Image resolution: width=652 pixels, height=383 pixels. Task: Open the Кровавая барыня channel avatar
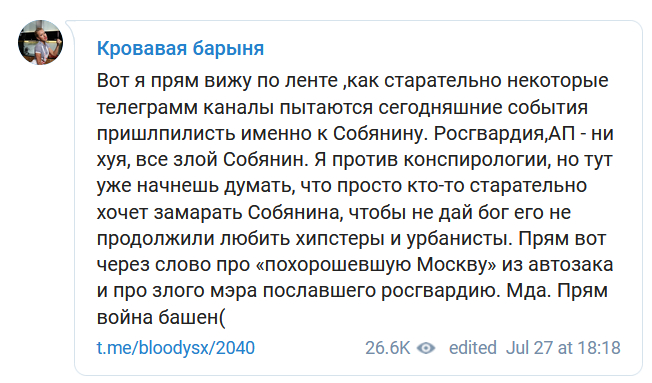click(40, 42)
